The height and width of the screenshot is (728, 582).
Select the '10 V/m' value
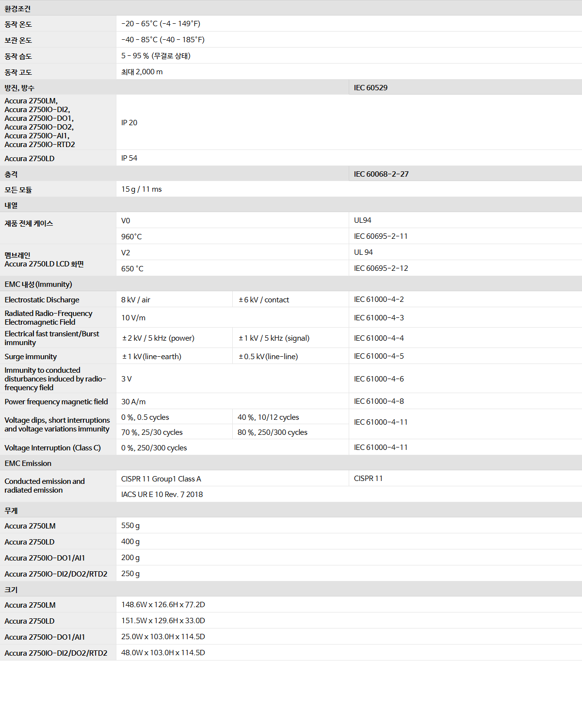(x=133, y=318)
